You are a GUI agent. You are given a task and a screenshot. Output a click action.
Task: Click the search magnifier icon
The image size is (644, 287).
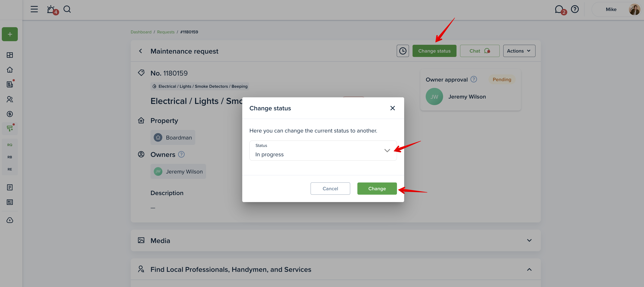(67, 9)
